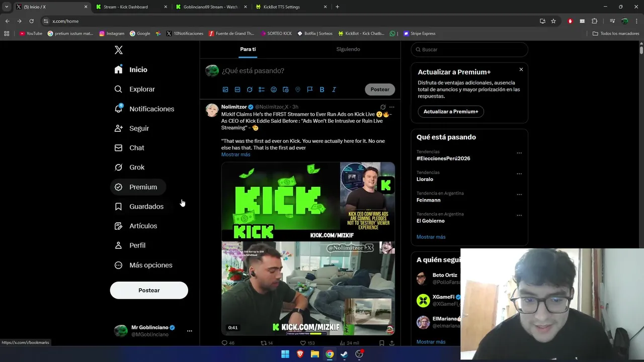Screen dimensions: 644x362
Task: Open Perfil in the sidebar
Action: point(130,245)
